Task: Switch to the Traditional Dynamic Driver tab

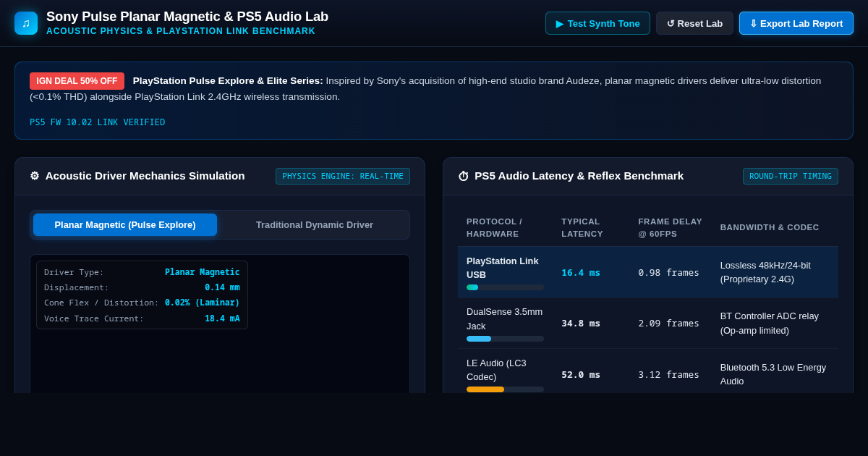Action: click(x=315, y=224)
